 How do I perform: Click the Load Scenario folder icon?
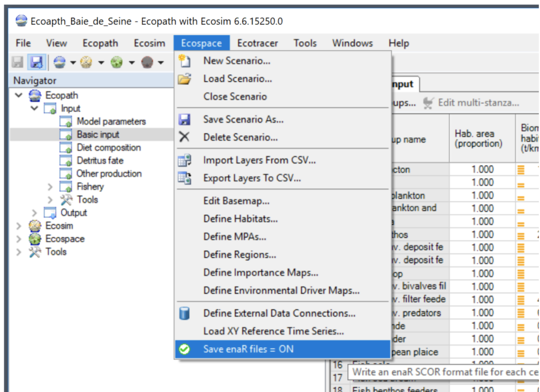[x=184, y=79]
